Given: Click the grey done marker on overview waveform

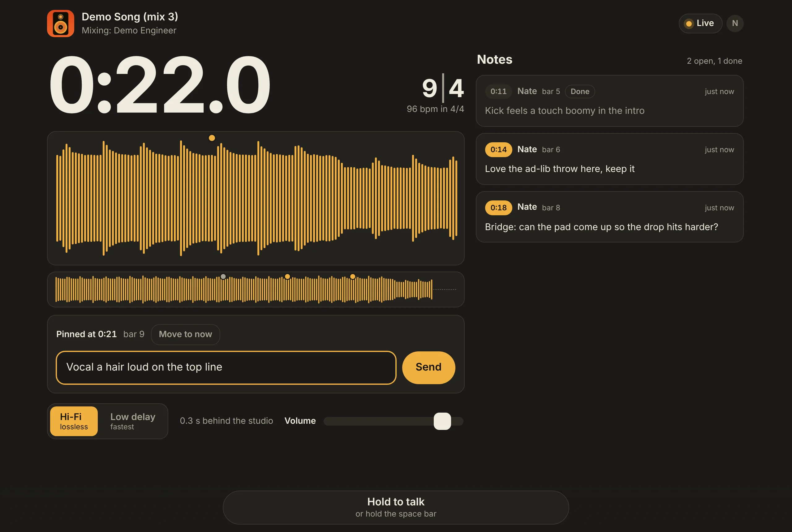Looking at the screenshot, I should [x=223, y=277].
